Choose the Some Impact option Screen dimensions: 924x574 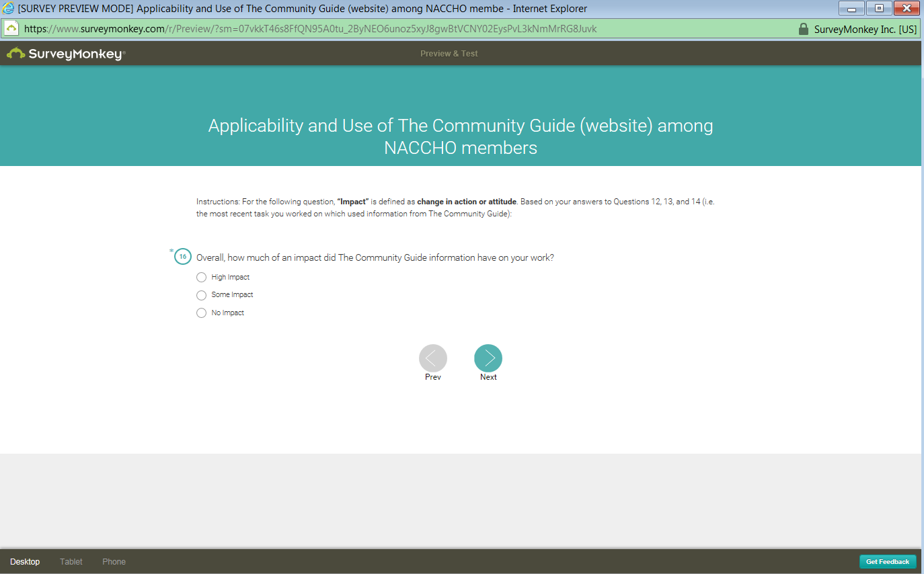click(201, 295)
